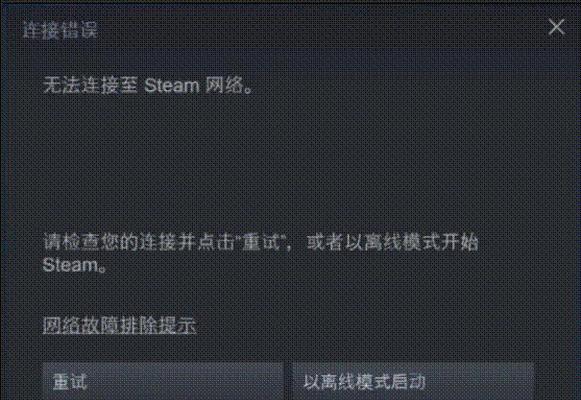Viewport: 581px width, 400px height.
Task: Click the 重试 button
Action: pos(163,381)
